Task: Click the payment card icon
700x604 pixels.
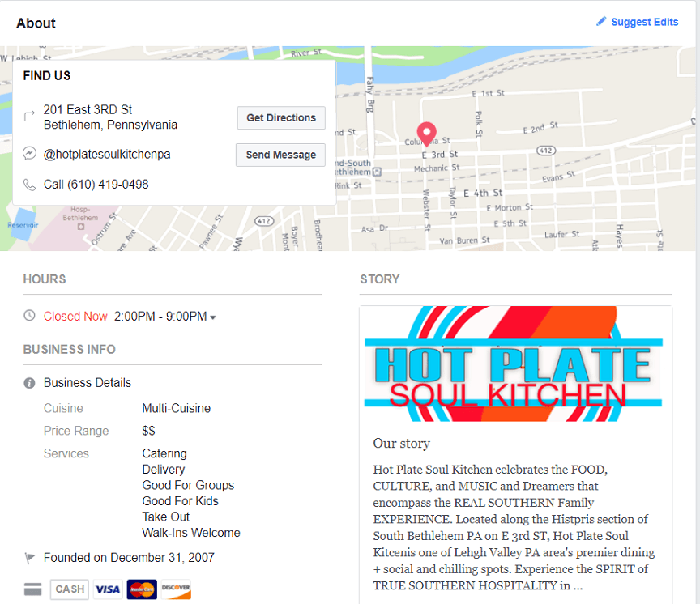Action: pyautogui.click(x=32, y=589)
